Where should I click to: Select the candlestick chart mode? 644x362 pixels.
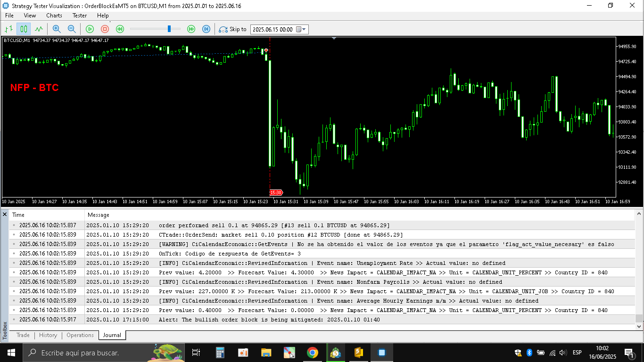tap(24, 29)
